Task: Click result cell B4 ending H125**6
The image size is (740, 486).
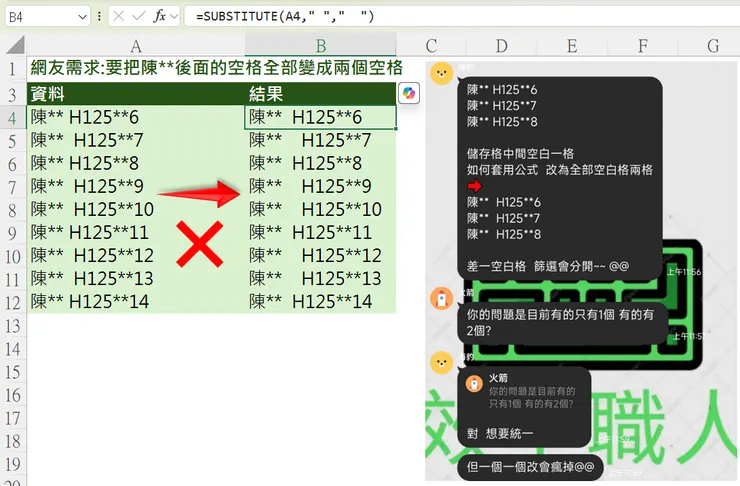Action: (320, 117)
